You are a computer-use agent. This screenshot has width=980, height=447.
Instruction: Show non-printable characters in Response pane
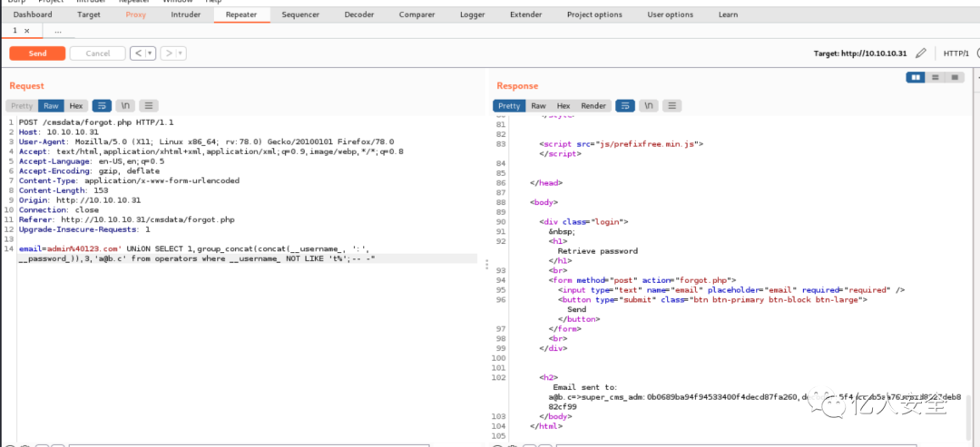click(x=648, y=106)
